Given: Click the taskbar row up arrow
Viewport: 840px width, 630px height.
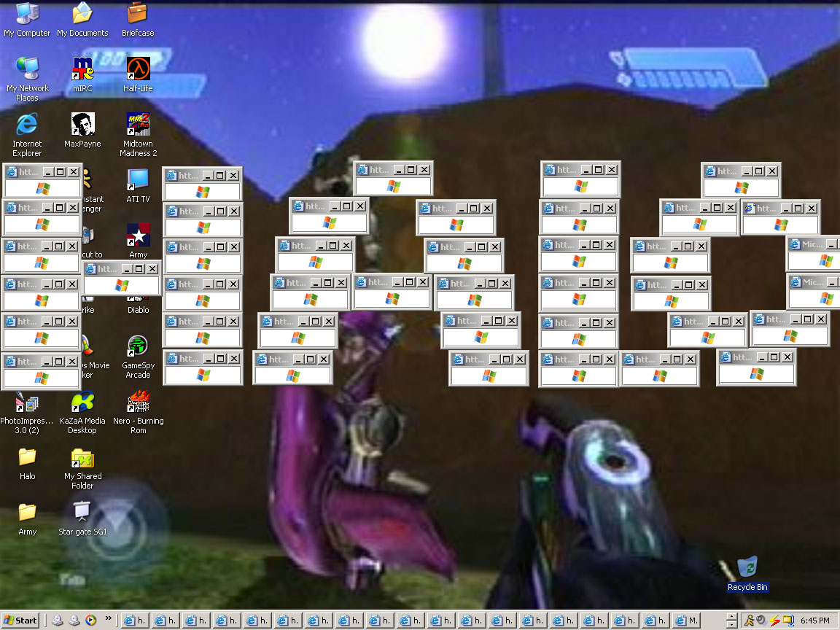Looking at the screenshot, I should pos(732,617).
